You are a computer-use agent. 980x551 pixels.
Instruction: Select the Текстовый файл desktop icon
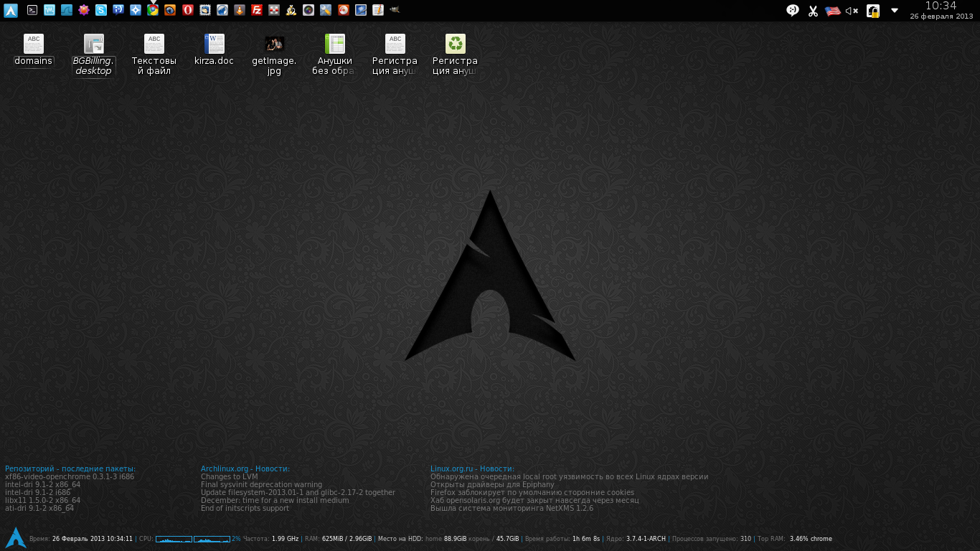(154, 55)
